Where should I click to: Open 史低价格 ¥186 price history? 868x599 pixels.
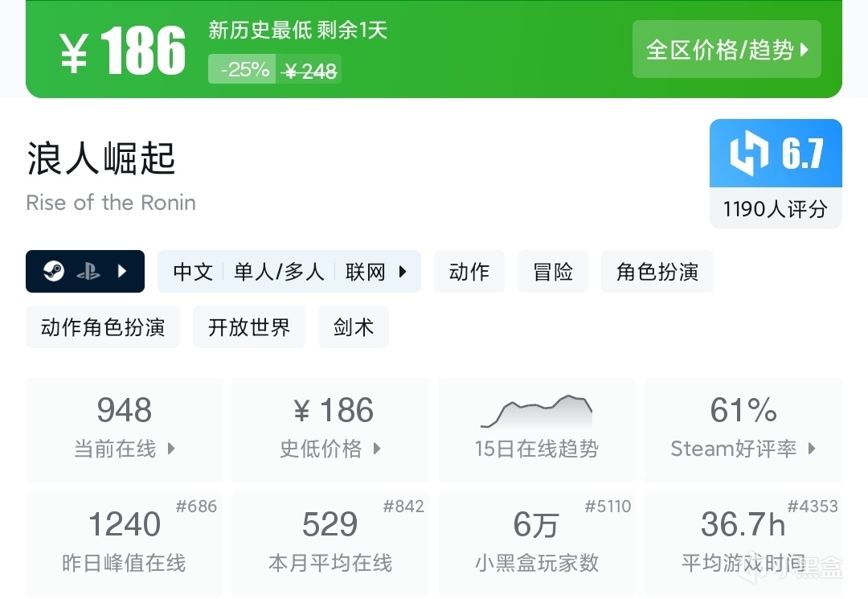pos(330,429)
